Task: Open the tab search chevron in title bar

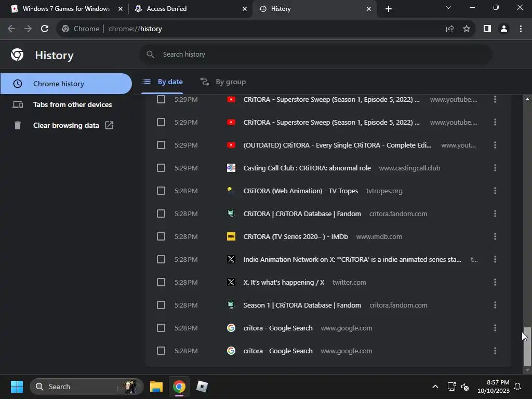Action: (448, 7)
